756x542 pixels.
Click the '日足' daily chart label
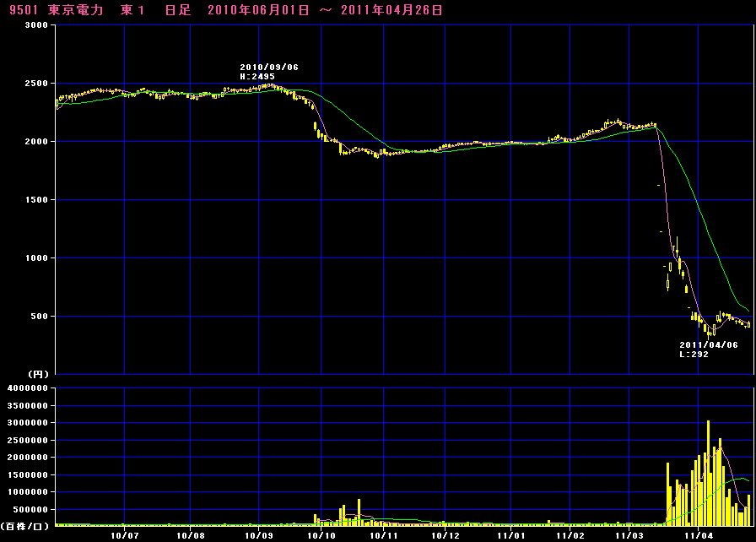178,10
